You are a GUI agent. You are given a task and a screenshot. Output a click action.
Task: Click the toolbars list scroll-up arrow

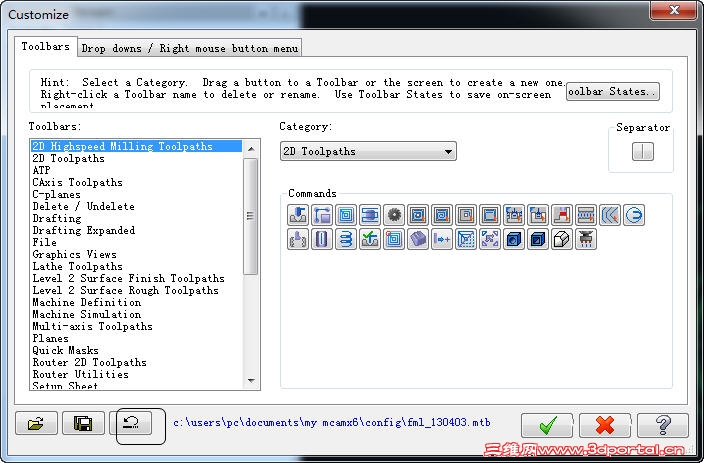click(x=251, y=149)
